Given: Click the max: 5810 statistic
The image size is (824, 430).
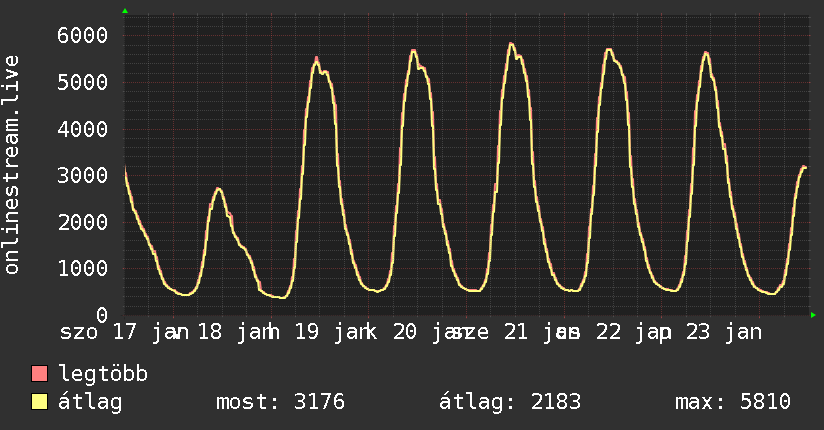Looking at the screenshot, I should click(733, 402).
